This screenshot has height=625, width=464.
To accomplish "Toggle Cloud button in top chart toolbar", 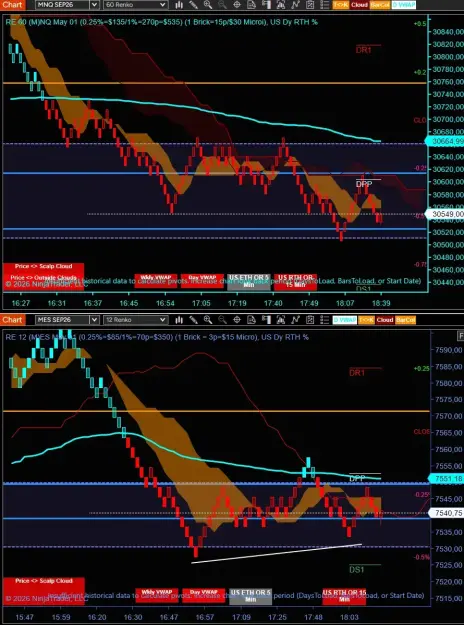I will pyautogui.click(x=359, y=5).
